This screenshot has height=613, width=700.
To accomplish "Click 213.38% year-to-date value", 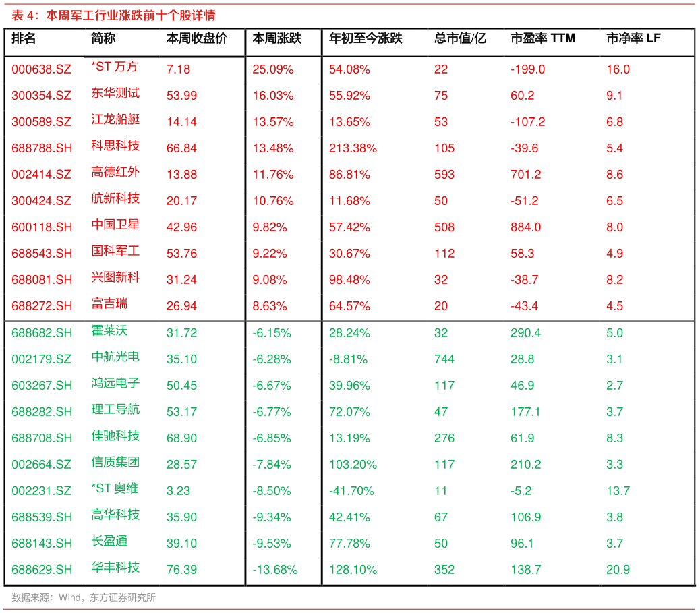I will tap(353, 148).
